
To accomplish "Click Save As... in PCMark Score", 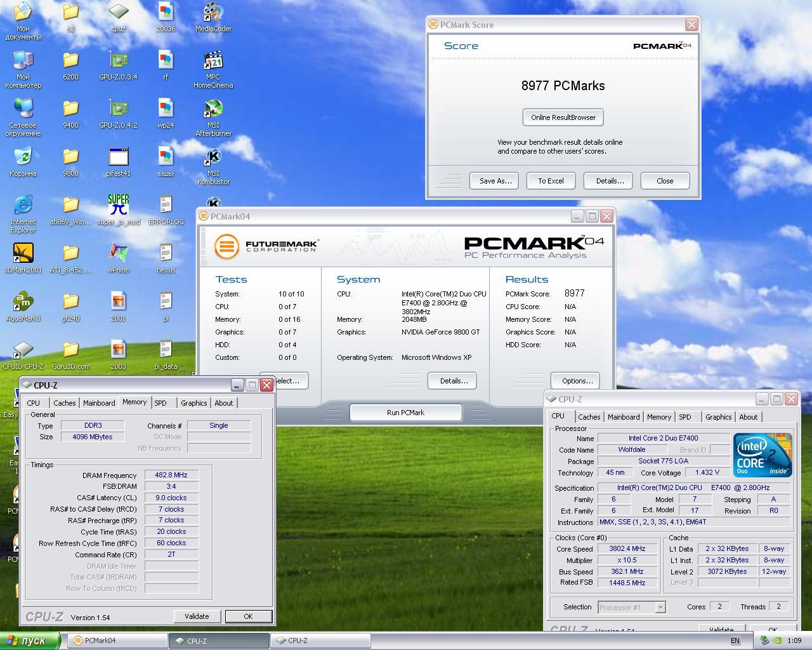I will [x=495, y=181].
